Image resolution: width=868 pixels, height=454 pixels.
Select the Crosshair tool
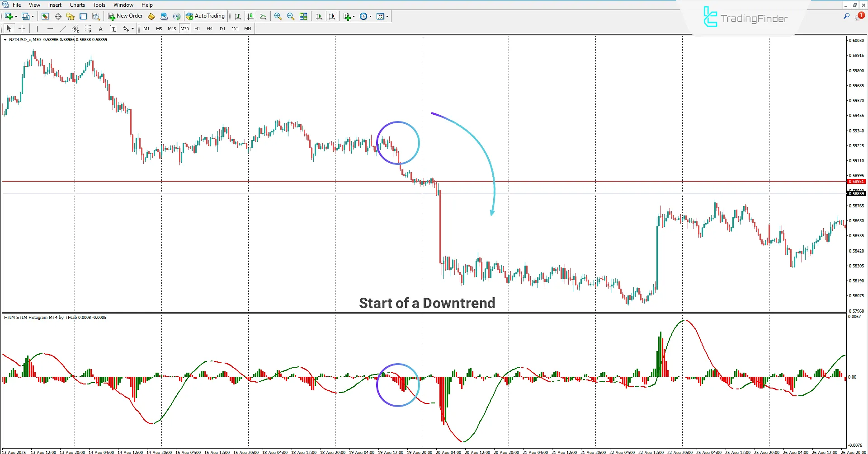tap(22, 28)
